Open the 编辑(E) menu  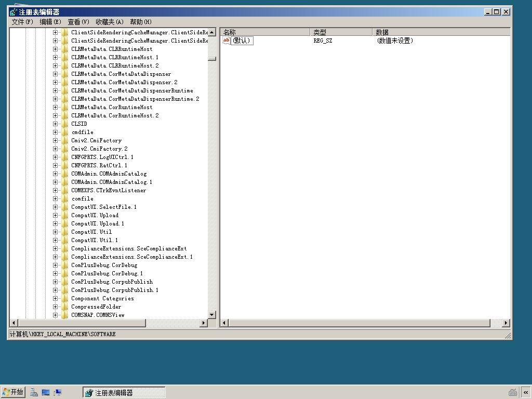click(x=50, y=22)
